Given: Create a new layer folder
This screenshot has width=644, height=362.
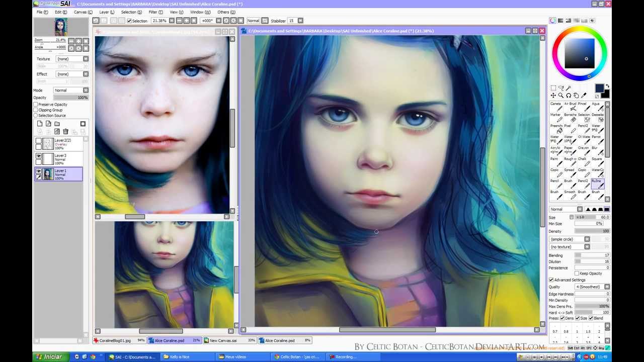Looking at the screenshot, I should point(57,124).
